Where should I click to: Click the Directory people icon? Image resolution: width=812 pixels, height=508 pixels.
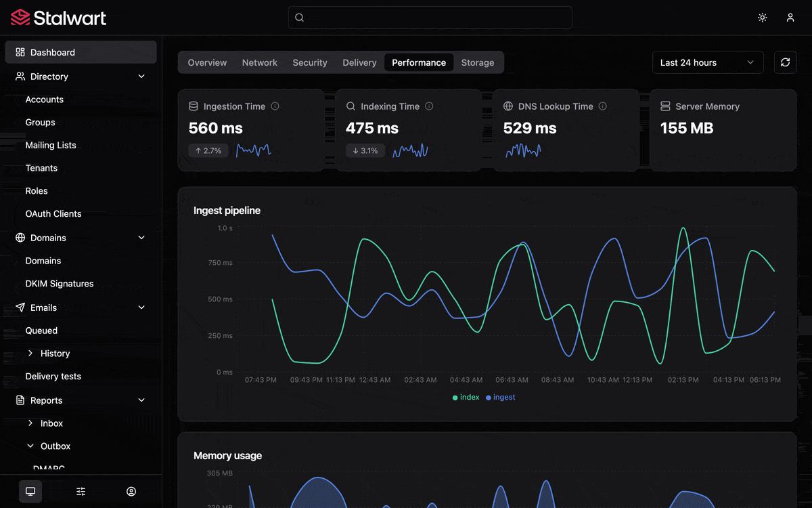click(20, 77)
